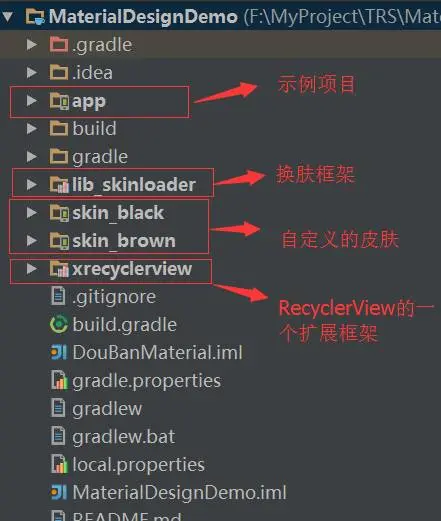Click the app module folder icon
The width and height of the screenshot is (441, 521).
click(x=59, y=101)
